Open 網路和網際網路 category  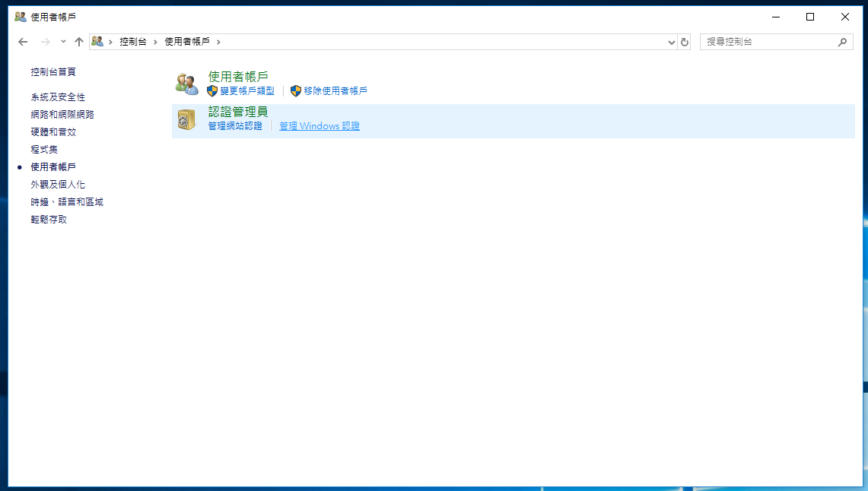(62, 115)
